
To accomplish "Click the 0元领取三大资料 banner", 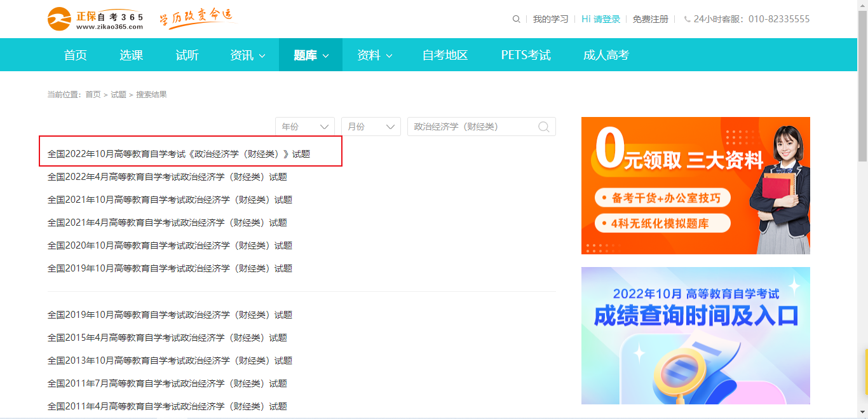I will pyautogui.click(x=695, y=186).
